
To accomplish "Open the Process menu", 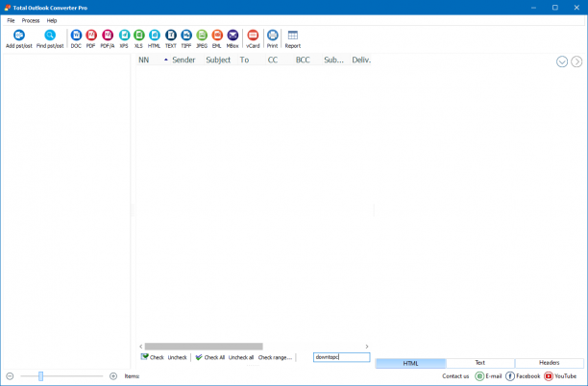I will tap(31, 20).
